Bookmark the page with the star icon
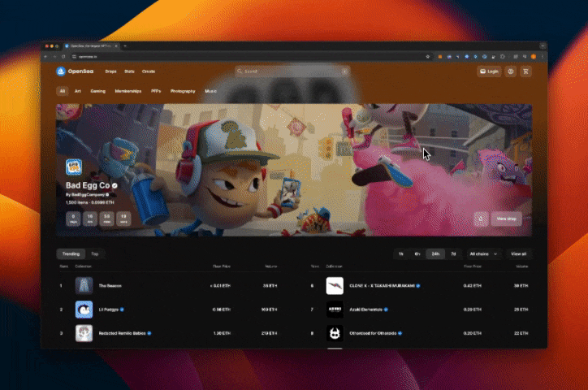This screenshot has width=588, height=390. pyautogui.click(x=427, y=57)
